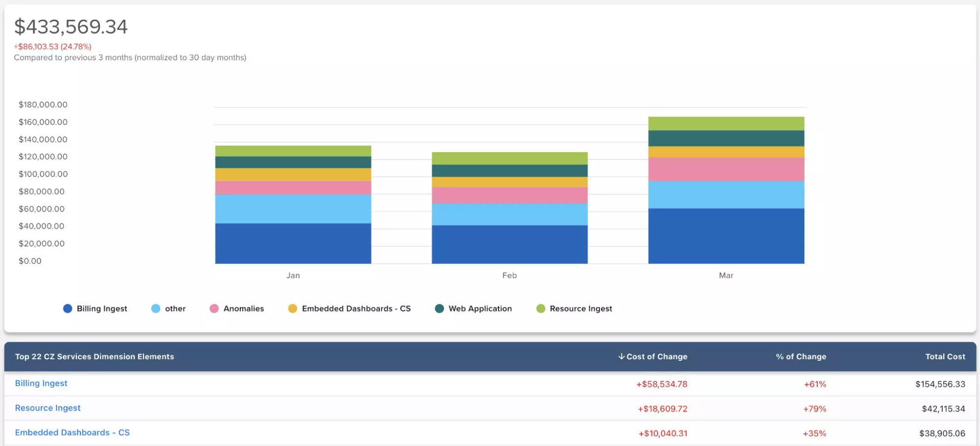This screenshot has width=980, height=446.
Task: Click +$58,534.78 cost of change cell
Action: coord(662,384)
